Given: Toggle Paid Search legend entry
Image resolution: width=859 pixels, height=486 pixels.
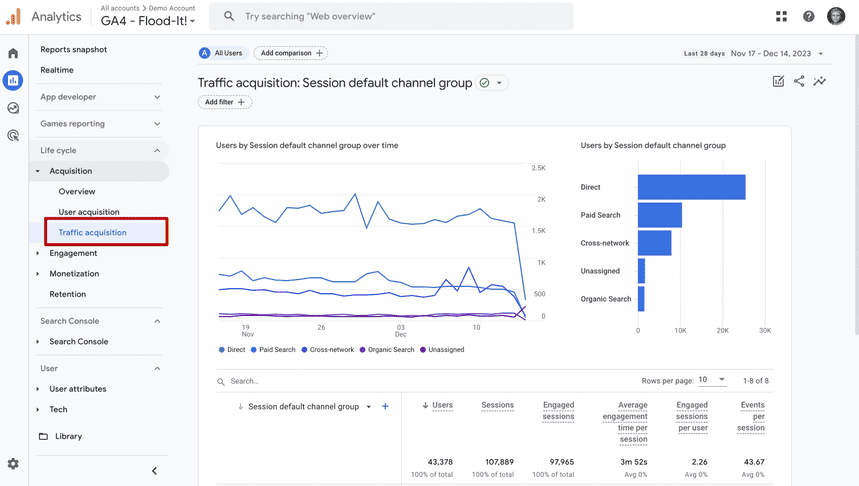Looking at the screenshot, I should click(273, 350).
